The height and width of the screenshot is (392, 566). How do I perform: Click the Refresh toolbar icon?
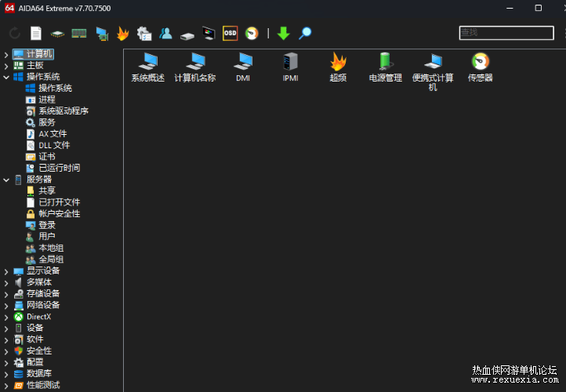[15, 33]
